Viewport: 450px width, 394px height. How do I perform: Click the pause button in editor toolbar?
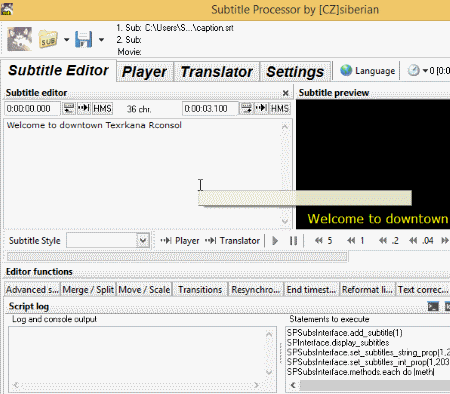click(293, 241)
